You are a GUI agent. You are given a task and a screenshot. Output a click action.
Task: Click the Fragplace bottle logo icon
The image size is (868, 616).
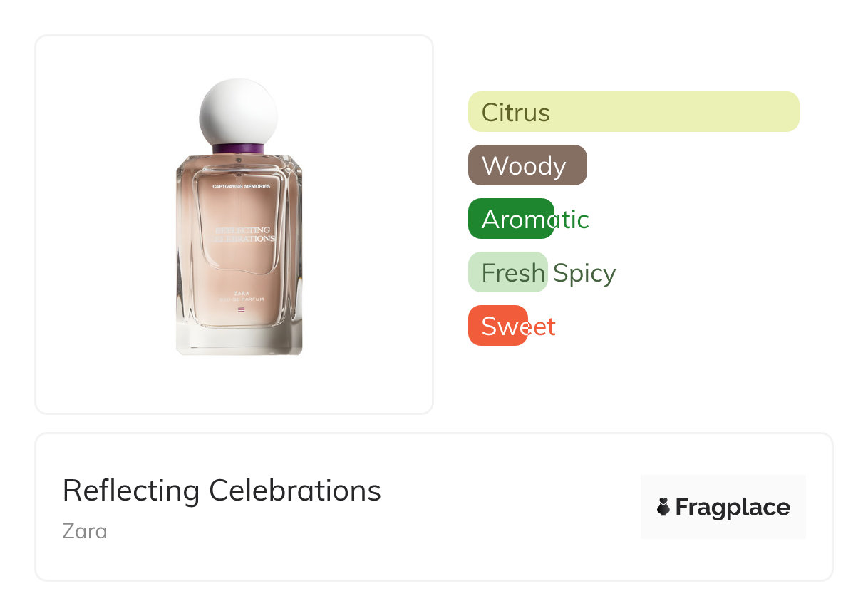[x=663, y=507]
